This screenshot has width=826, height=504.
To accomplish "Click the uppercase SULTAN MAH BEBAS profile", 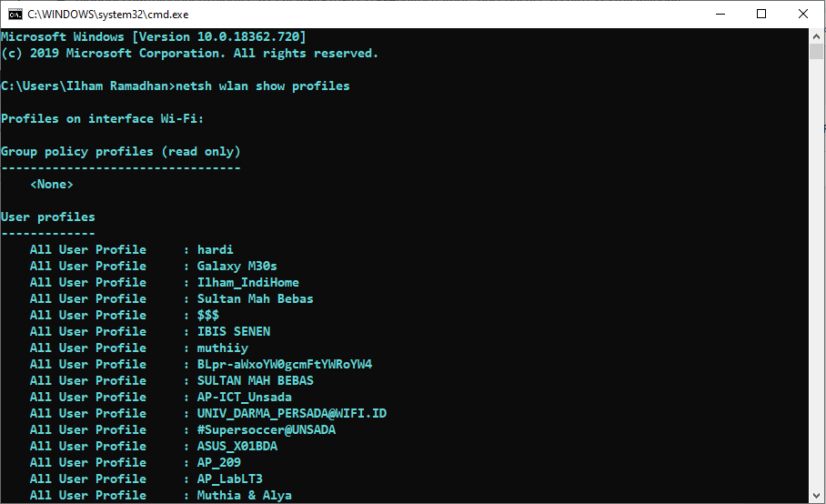I will click(255, 380).
